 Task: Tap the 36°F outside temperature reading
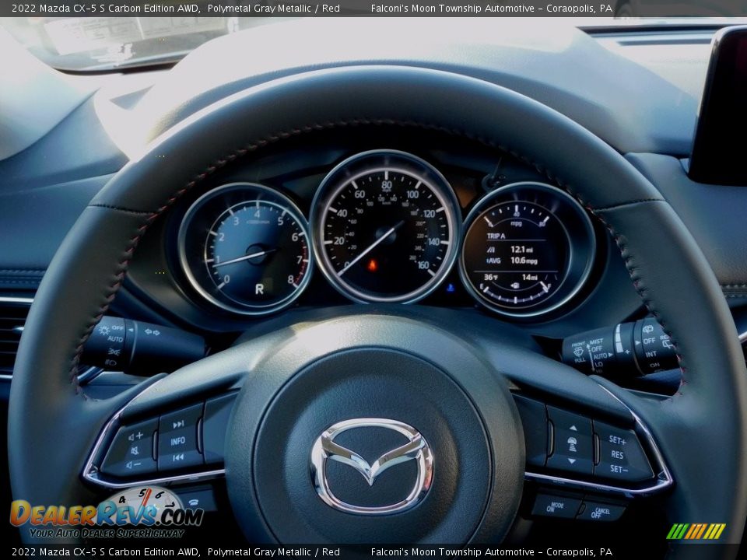pos(490,277)
